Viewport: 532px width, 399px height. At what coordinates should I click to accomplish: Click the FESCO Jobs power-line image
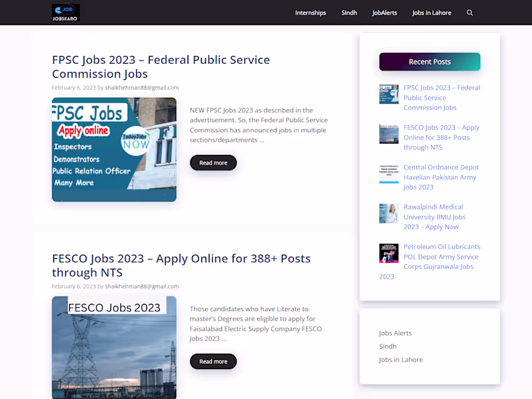(114, 347)
